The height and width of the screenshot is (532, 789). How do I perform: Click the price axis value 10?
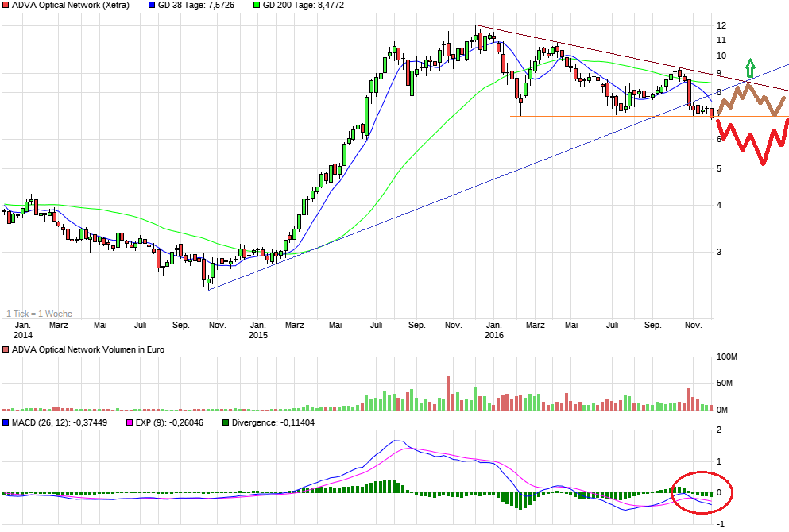click(x=721, y=56)
